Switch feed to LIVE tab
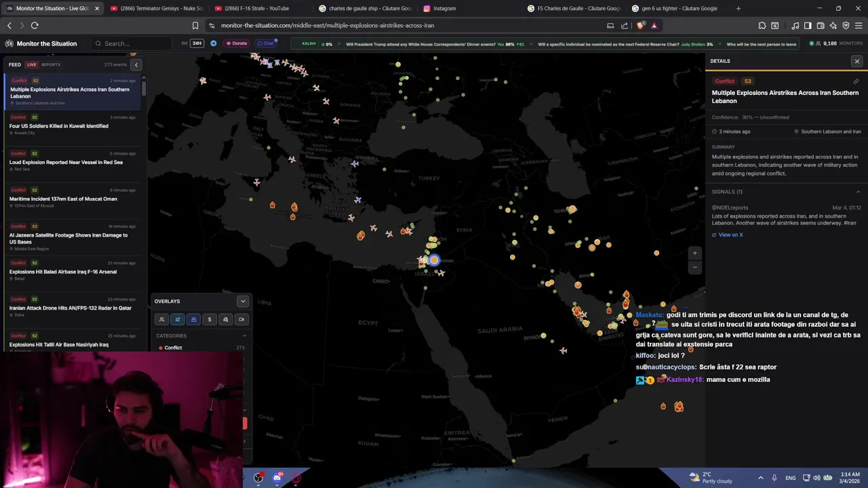The height and width of the screenshot is (488, 868). [x=31, y=64]
